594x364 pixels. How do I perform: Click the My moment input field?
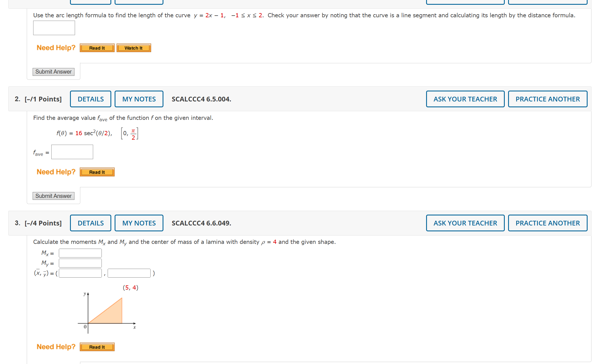point(80,263)
